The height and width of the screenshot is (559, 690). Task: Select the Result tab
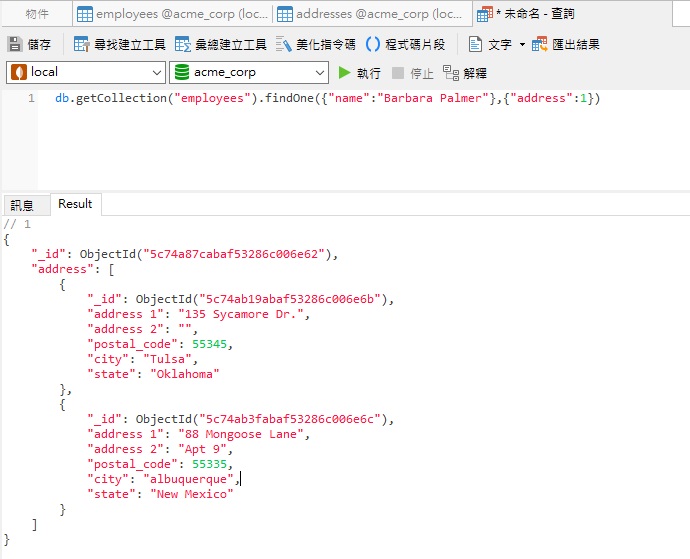pos(75,204)
